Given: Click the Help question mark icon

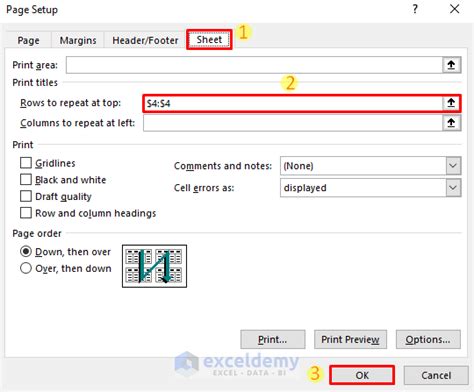Looking at the screenshot, I should [415, 9].
